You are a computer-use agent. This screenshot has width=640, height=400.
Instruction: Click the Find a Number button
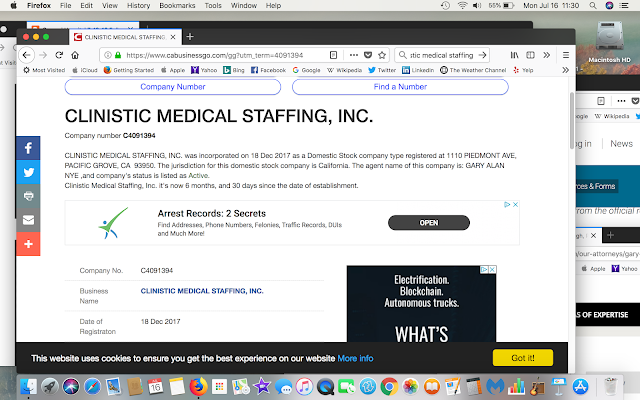click(400, 87)
